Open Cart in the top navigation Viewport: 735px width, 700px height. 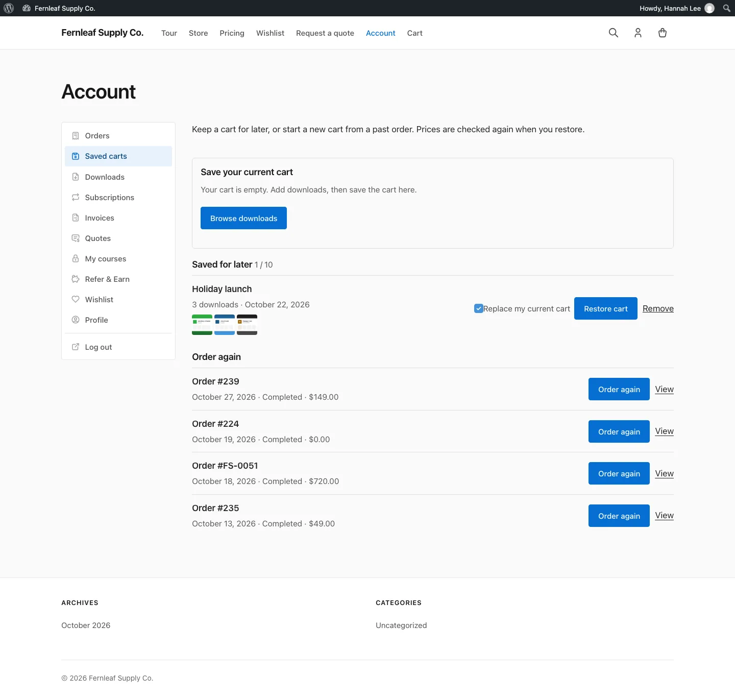click(414, 33)
